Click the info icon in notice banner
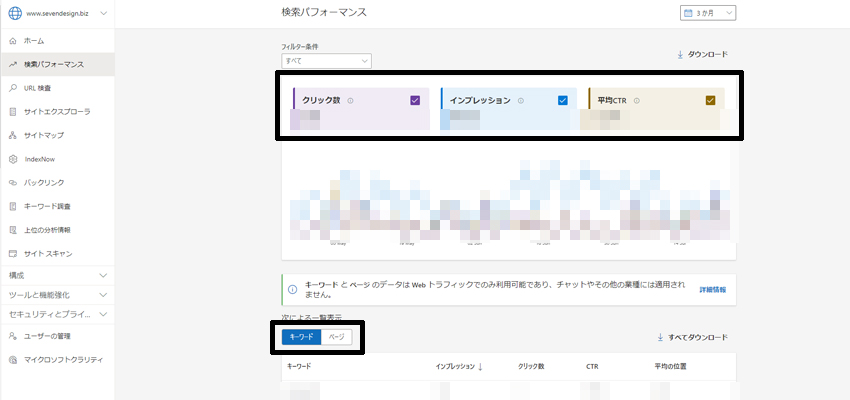The height and width of the screenshot is (400, 850). click(293, 289)
